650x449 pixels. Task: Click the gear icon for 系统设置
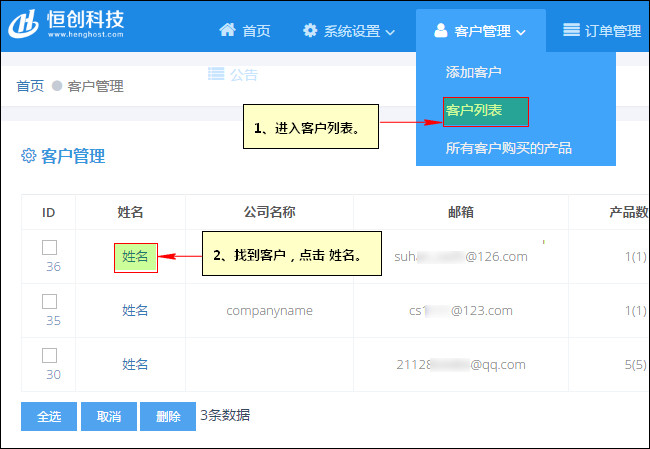click(310, 31)
